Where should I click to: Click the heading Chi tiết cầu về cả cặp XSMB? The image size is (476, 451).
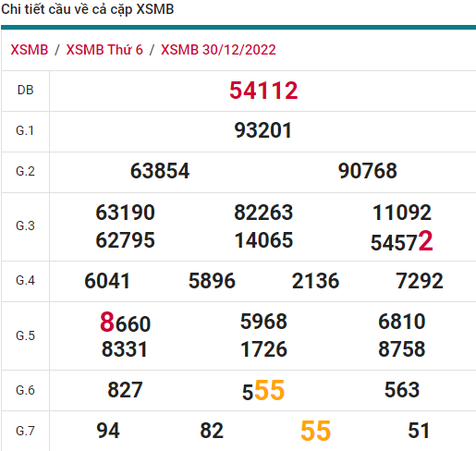click(88, 9)
